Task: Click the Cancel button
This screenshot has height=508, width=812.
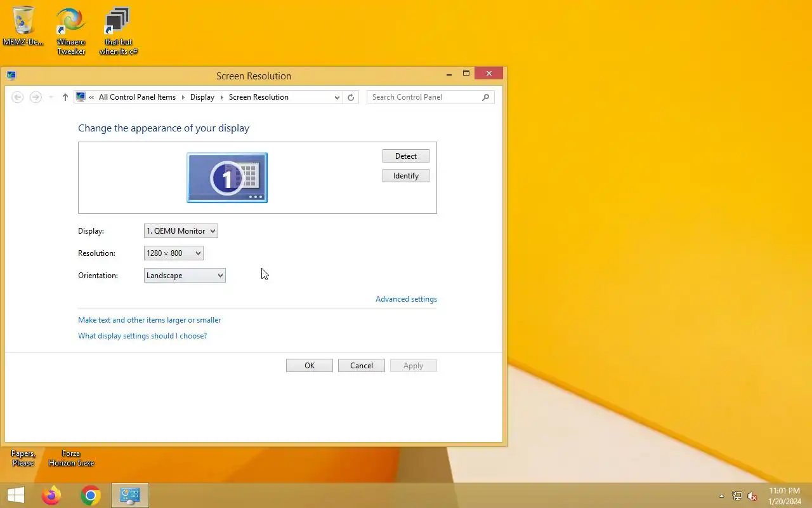Action: [x=362, y=366]
